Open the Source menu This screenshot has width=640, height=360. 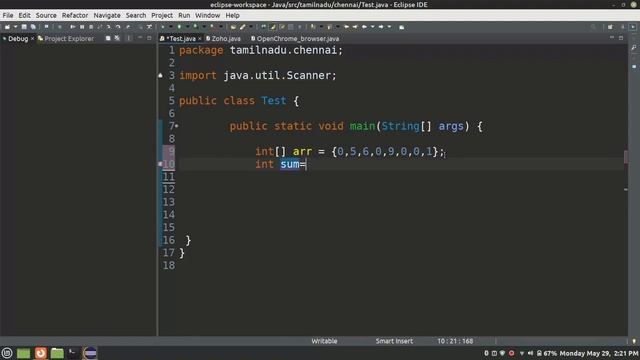click(x=46, y=16)
